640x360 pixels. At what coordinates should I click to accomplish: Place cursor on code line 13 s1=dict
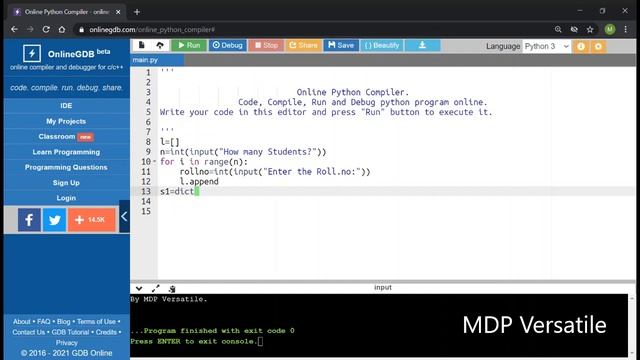(x=177, y=191)
